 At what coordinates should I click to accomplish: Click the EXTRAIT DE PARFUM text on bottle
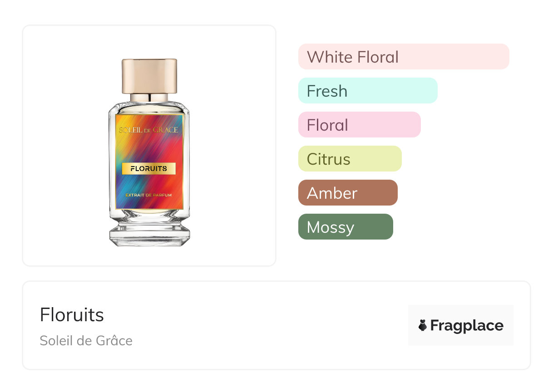click(x=148, y=195)
